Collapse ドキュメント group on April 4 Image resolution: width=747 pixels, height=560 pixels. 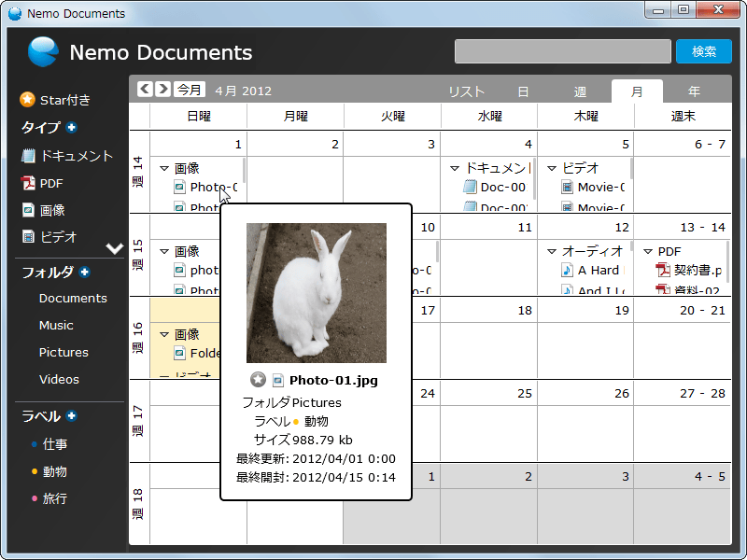click(x=455, y=168)
